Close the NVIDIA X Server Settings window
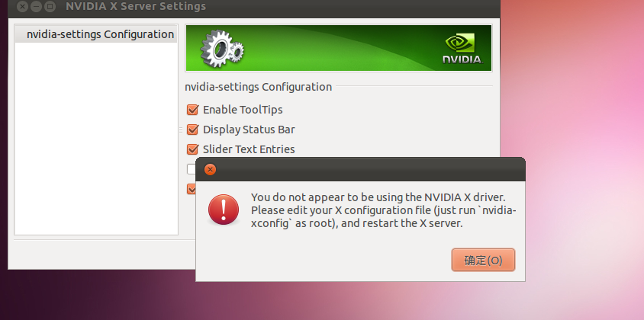Image resolution: width=644 pixels, height=320 pixels. tap(23, 6)
